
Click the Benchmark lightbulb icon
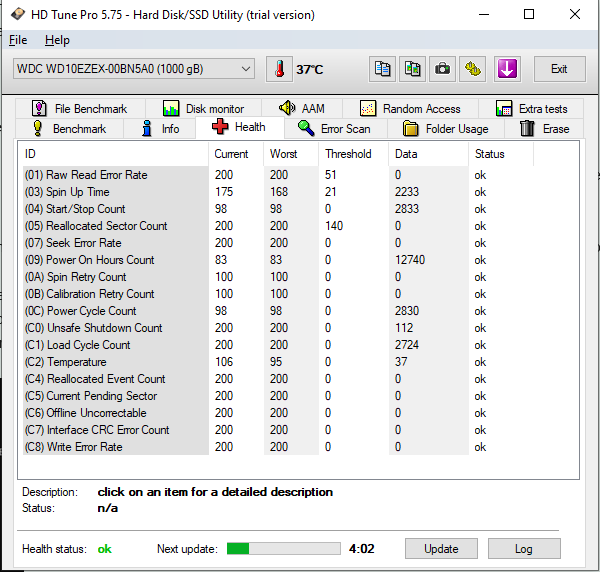[38, 129]
